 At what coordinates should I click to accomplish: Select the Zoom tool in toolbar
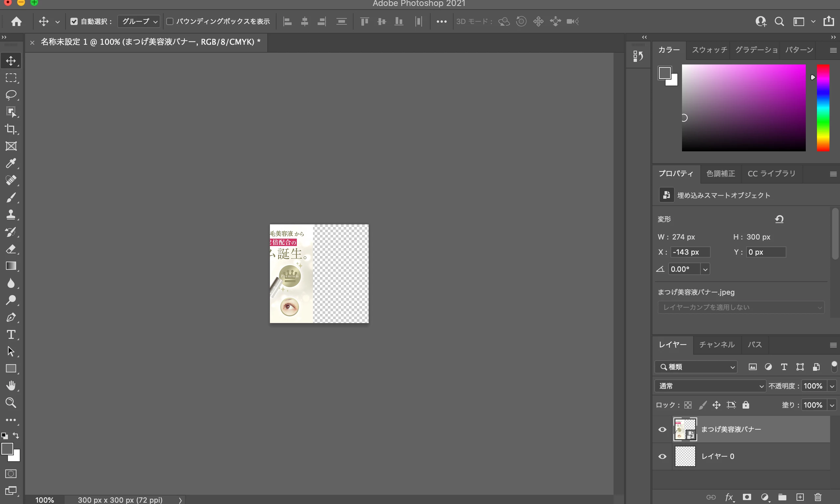pos(11,403)
